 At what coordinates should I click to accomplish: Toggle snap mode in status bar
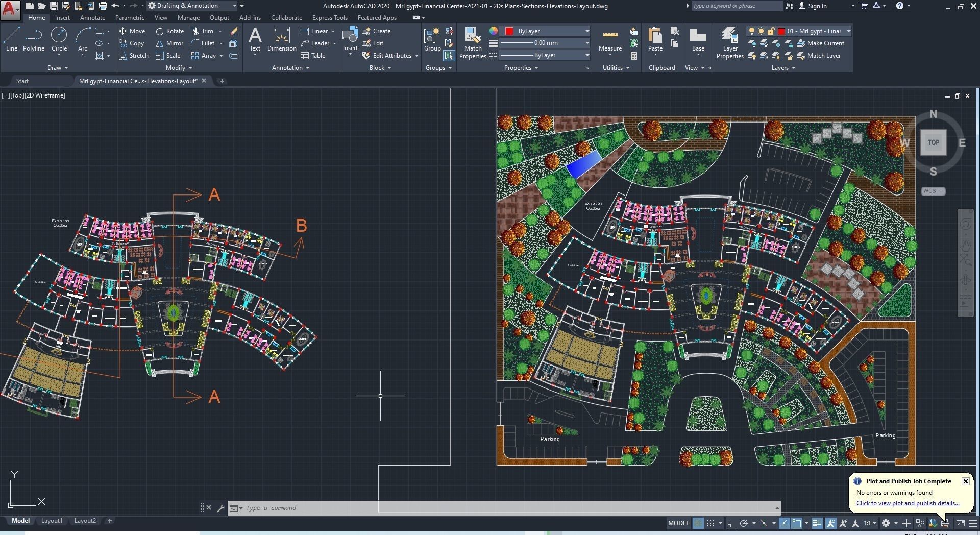(x=710, y=523)
